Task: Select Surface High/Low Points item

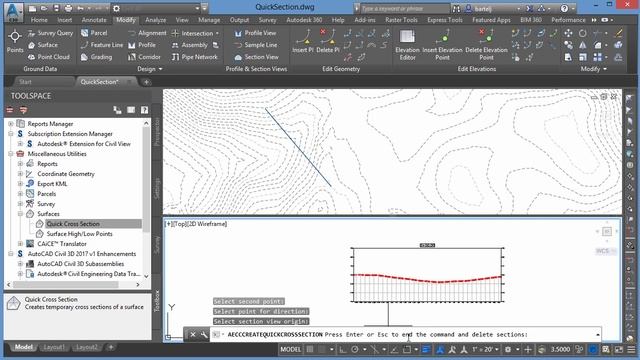Action: point(79,234)
